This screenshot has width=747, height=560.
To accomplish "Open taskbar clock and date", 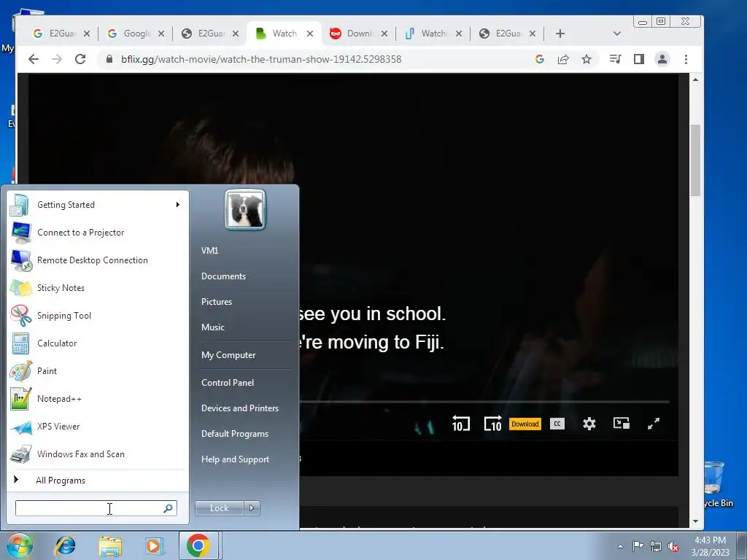I will tap(710, 546).
